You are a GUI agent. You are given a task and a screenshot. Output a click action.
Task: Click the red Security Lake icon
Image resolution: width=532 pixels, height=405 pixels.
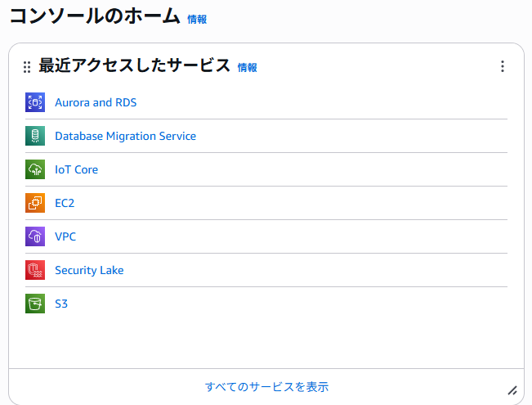[x=35, y=270]
